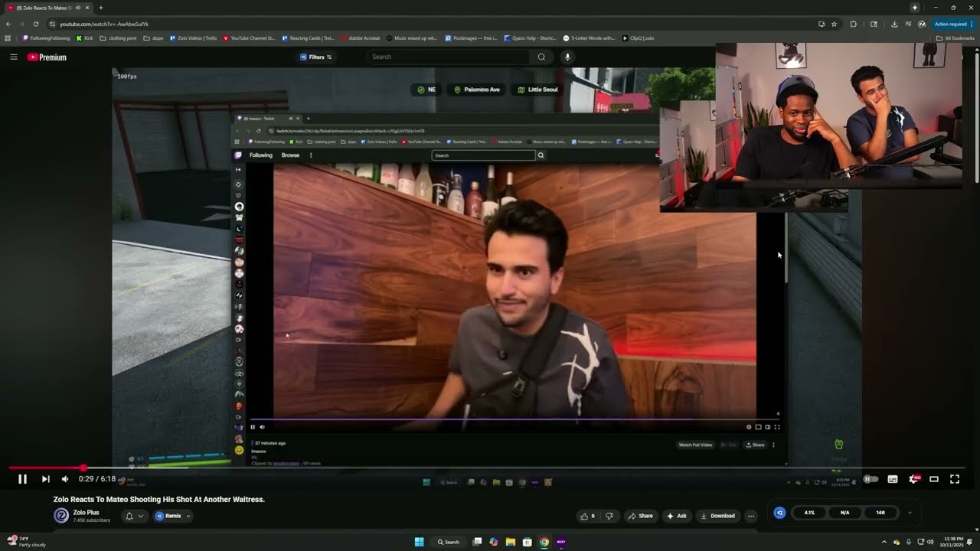
Task: Open the Apps grid in bookmarks bar
Action: click(8, 37)
